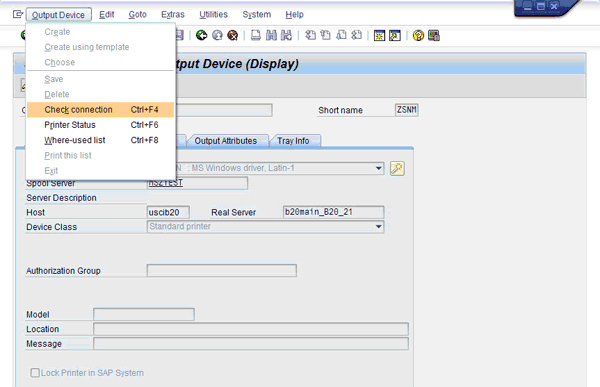Open the Output Device menu
Image resolution: width=600 pixels, height=387 pixels.
[59, 15]
